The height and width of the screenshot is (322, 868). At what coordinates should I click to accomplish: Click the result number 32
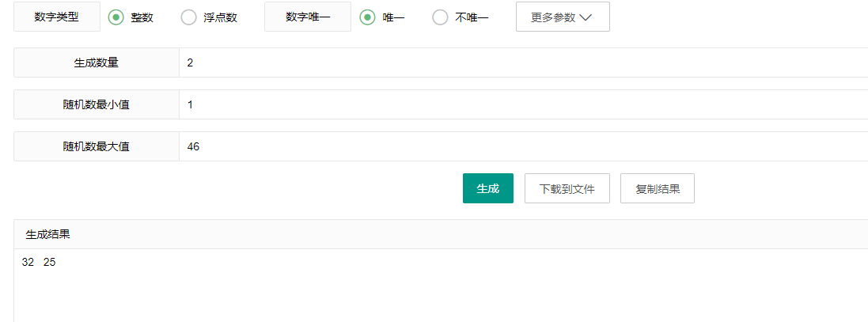28,263
